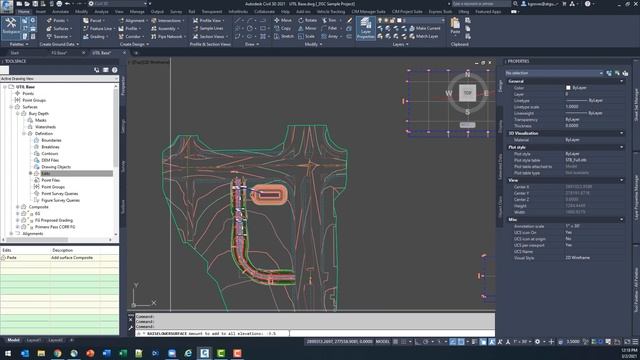Click the Profile View tool
This screenshot has height=360, width=640.
(209, 20)
